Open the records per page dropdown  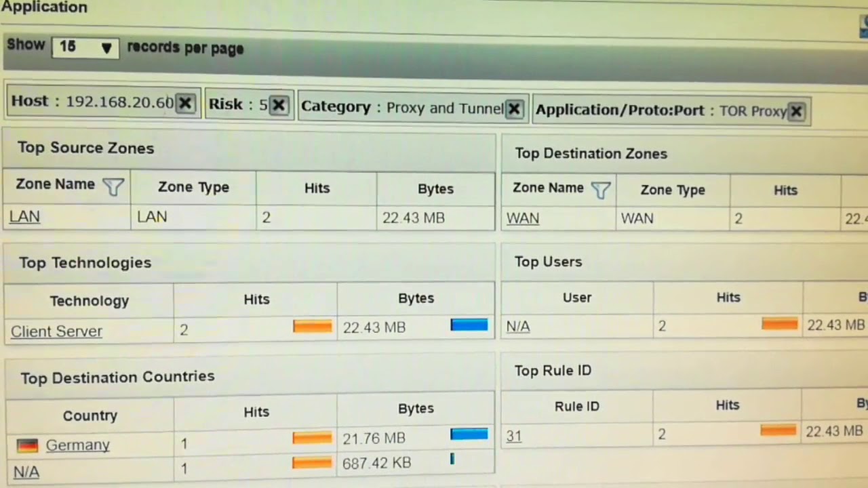tap(85, 47)
